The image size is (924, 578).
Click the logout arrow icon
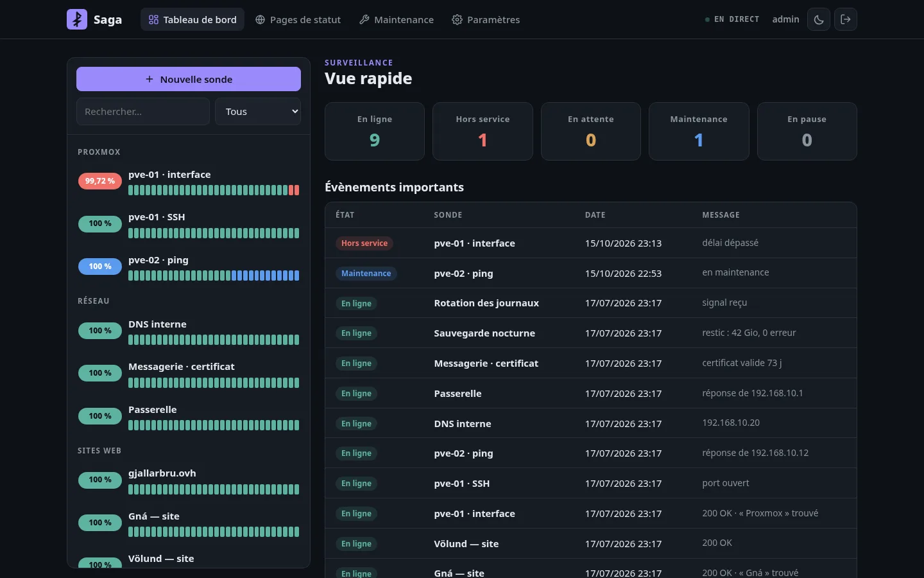[x=846, y=19]
